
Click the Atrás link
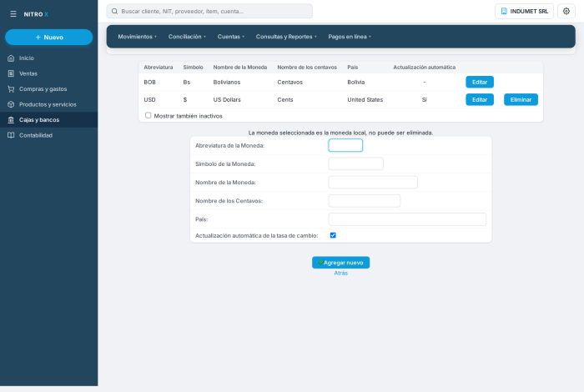(x=340, y=273)
